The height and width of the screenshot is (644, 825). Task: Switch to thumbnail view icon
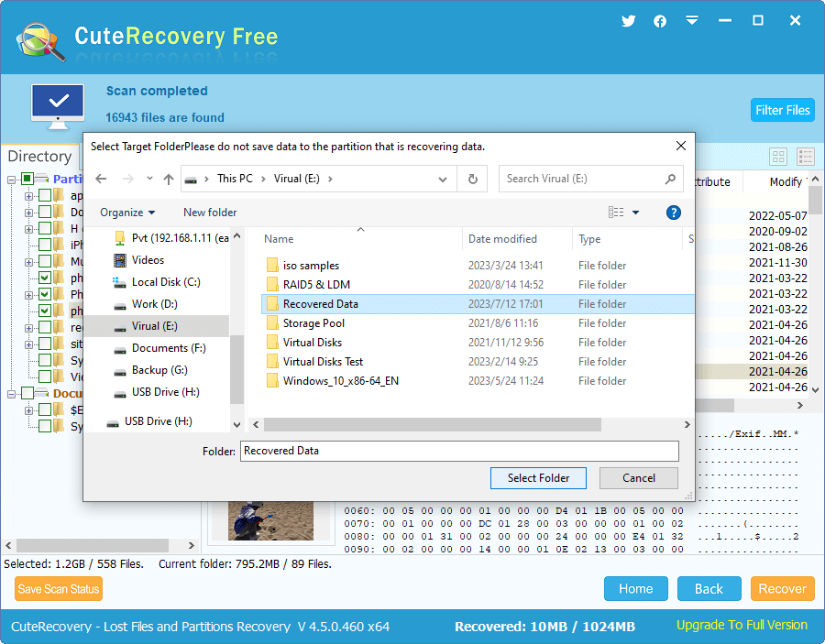point(778,157)
